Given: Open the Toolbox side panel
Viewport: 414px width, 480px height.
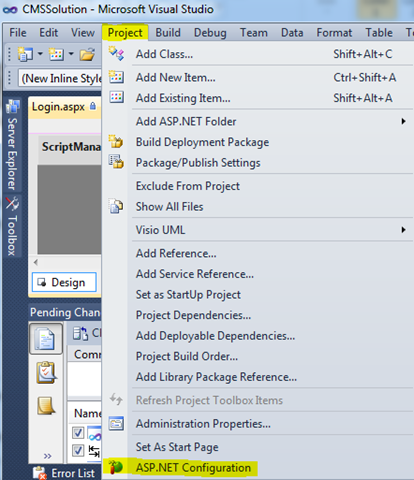Looking at the screenshot, I should (x=12, y=226).
